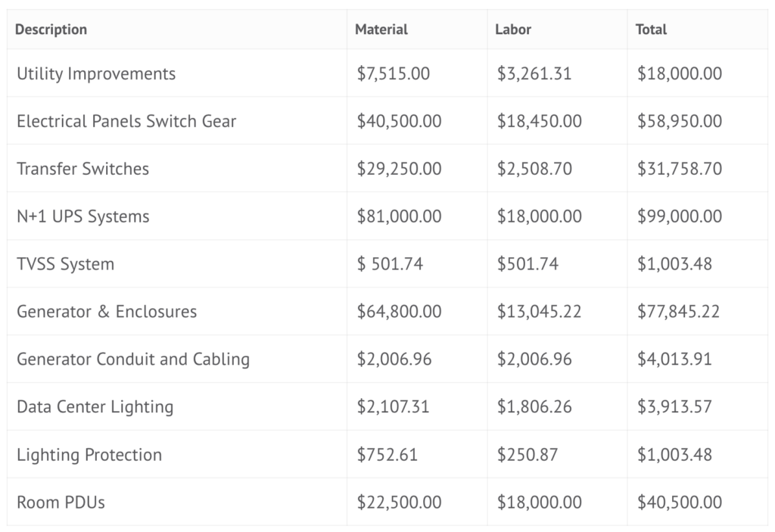Click the Generator Conduit and Cabling cell
The width and height of the screenshot is (775, 532).
(x=133, y=359)
